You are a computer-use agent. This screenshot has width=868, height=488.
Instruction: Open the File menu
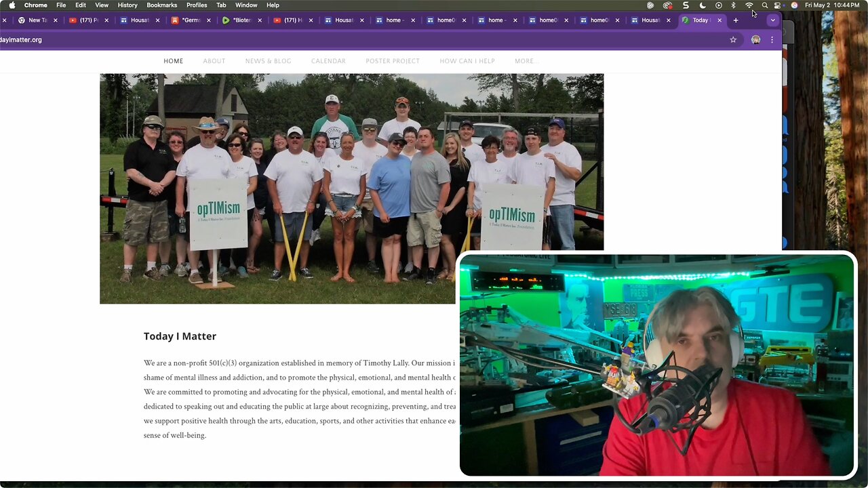pos(61,5)
